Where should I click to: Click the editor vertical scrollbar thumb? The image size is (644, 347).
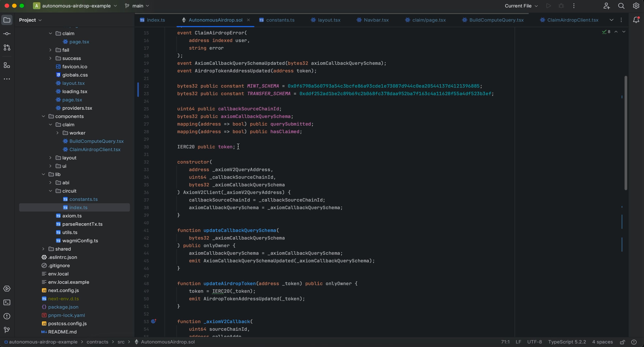(625, 133)
